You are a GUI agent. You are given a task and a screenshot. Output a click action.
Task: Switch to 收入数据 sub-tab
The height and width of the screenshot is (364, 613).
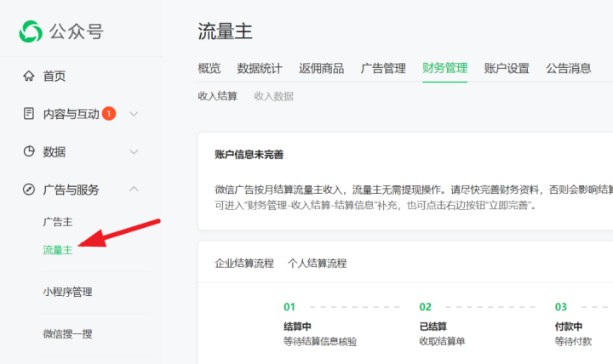(x=273, y=96)
